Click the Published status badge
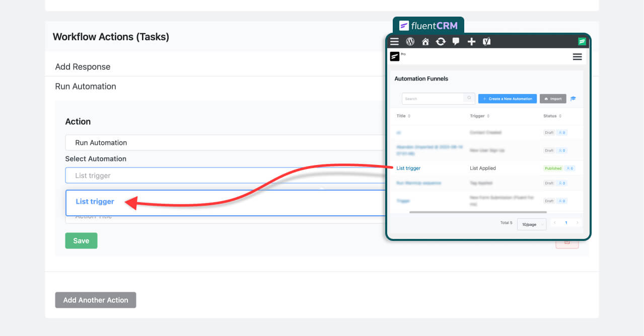The image size is (644, 336). pos(553,168)
